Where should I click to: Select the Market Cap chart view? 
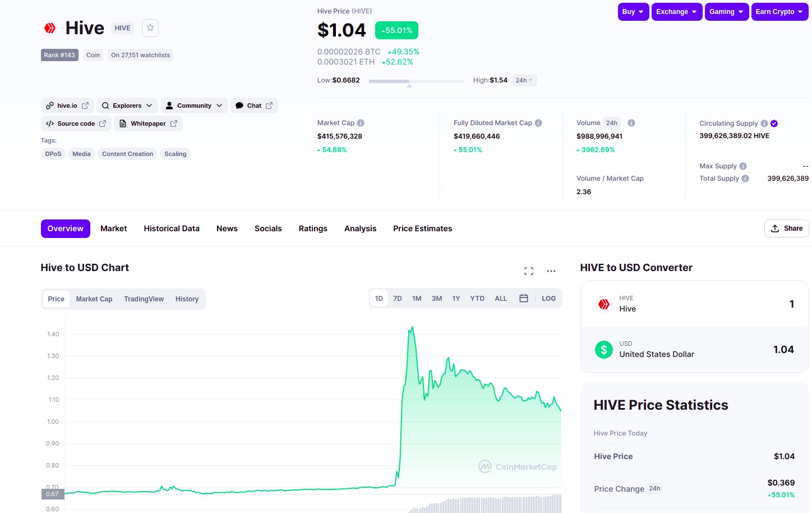pyautogui.click(x=94, y=299)
